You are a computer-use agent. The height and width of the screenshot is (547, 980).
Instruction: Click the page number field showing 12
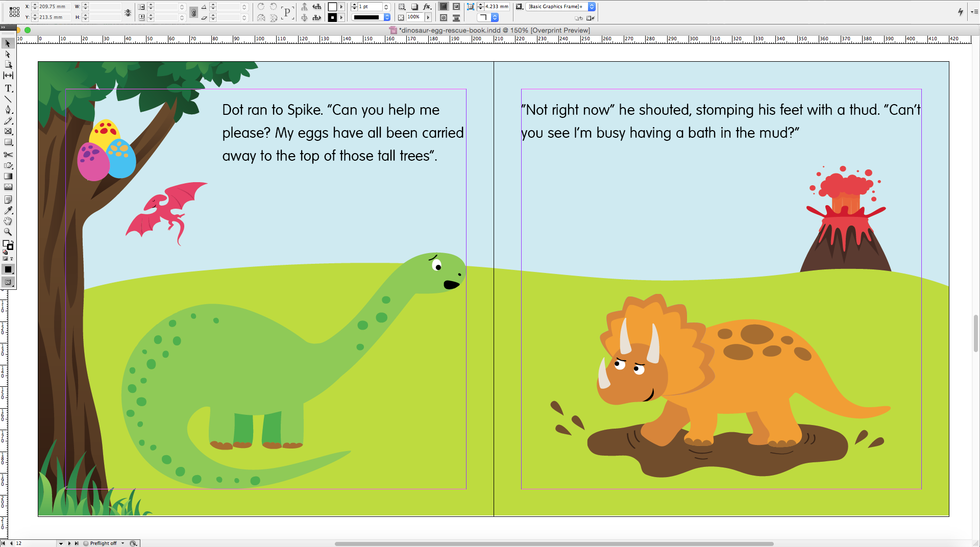click(x=18, y=543)
